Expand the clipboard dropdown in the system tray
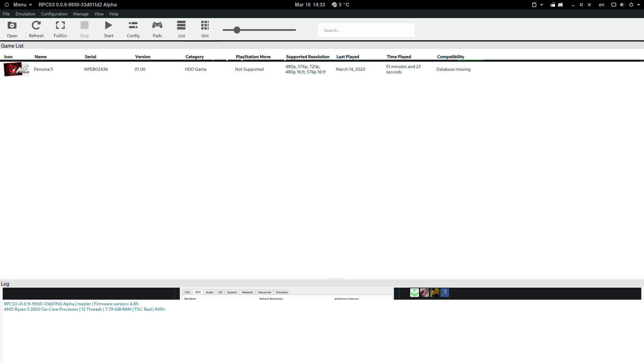The width and height of the screenshot is (644, 362). (x=542, y=5)
